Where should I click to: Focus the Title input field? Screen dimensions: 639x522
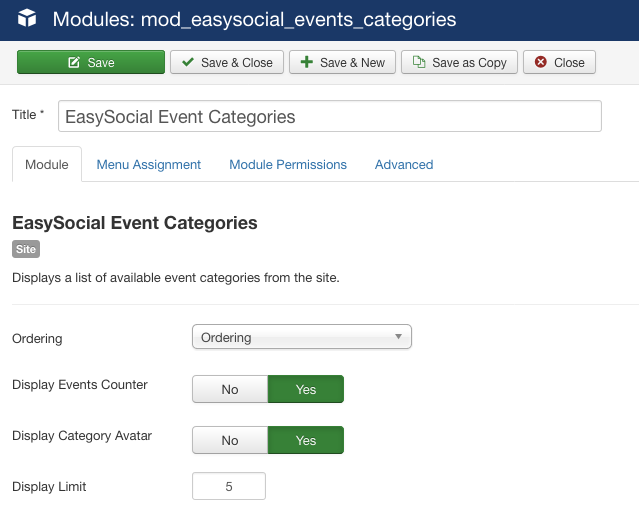pyautogui.click(x=330, y=116)
